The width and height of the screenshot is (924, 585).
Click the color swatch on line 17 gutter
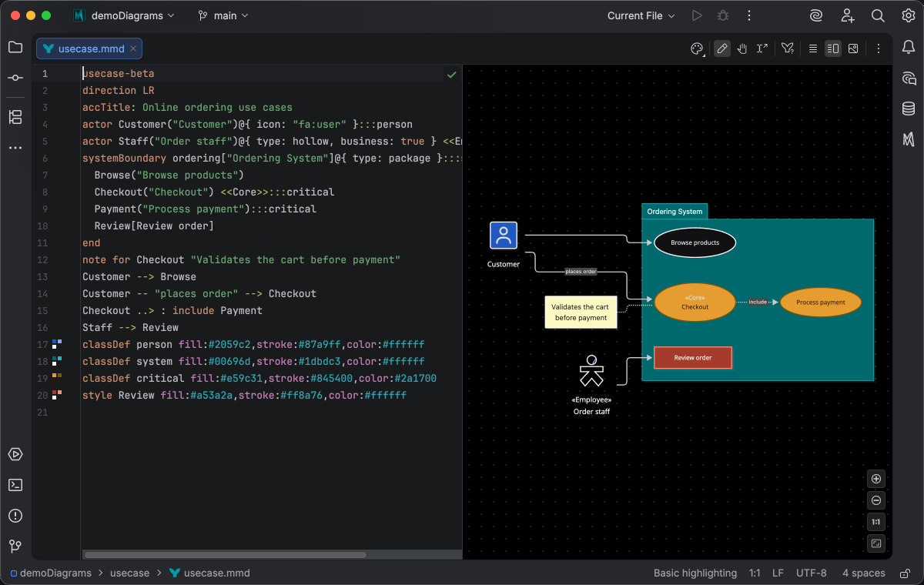(57, 344)
